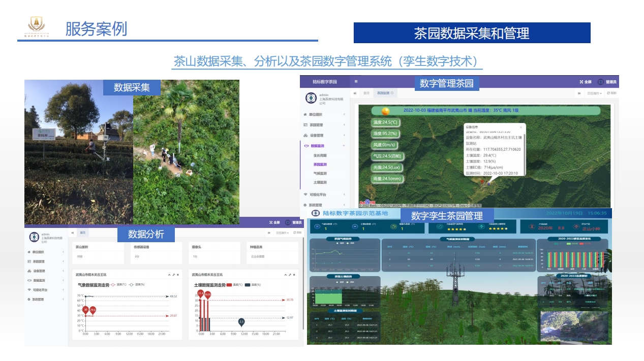Close the 茶园监测 tab with its small x
The height and width of the screenshot is (361, 644).
pyautogui.click(x=392, y=93)
